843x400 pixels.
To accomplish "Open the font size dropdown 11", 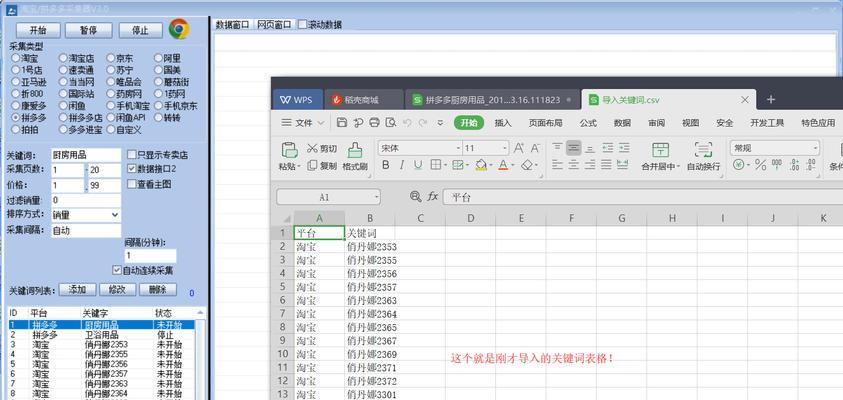I will click(505, 148).
